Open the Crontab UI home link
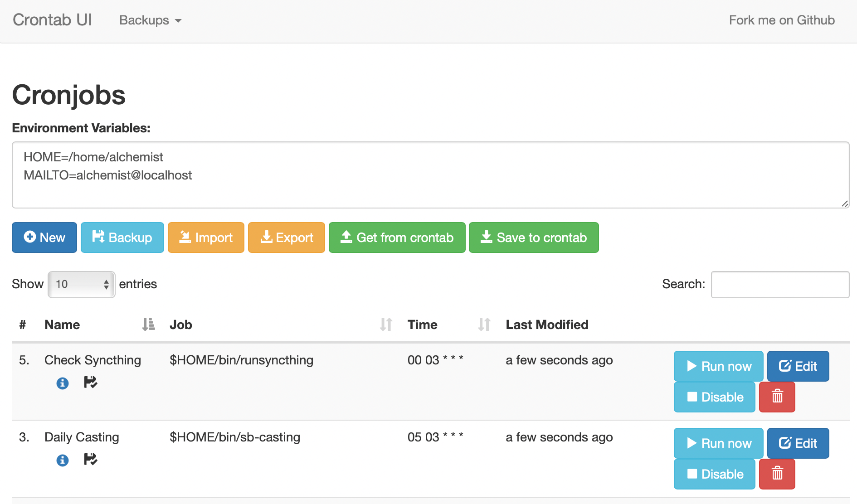 tap(52, 20)
